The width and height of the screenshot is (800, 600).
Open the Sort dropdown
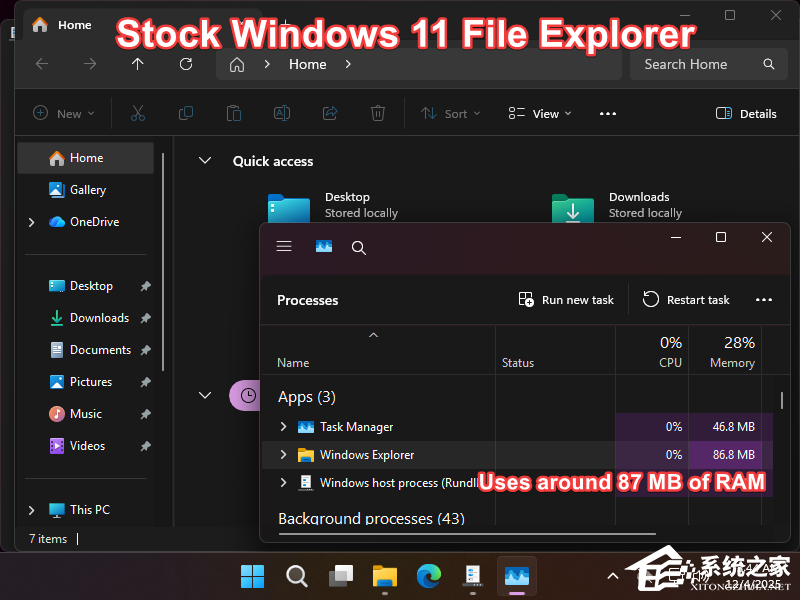click(450, 113)
